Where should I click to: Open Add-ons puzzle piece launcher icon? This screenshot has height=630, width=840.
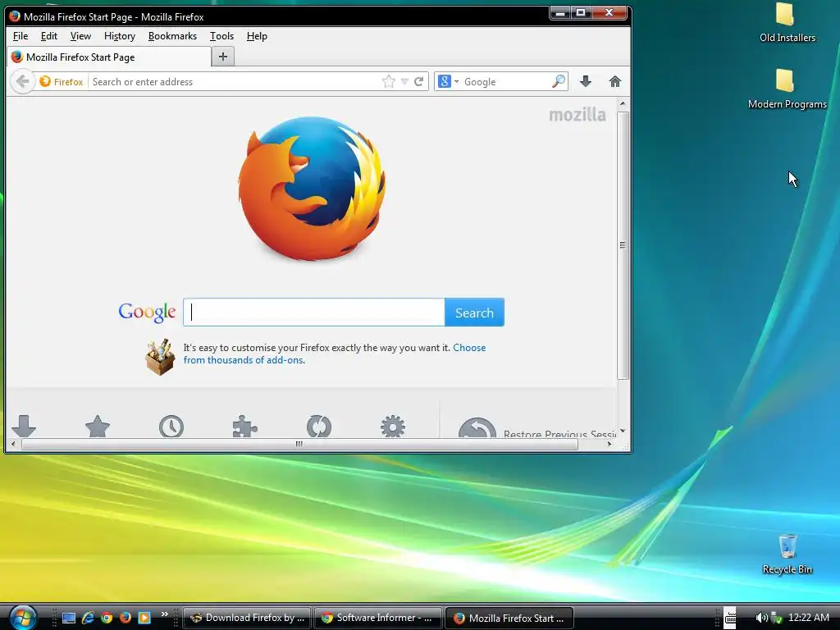(244, 427)
